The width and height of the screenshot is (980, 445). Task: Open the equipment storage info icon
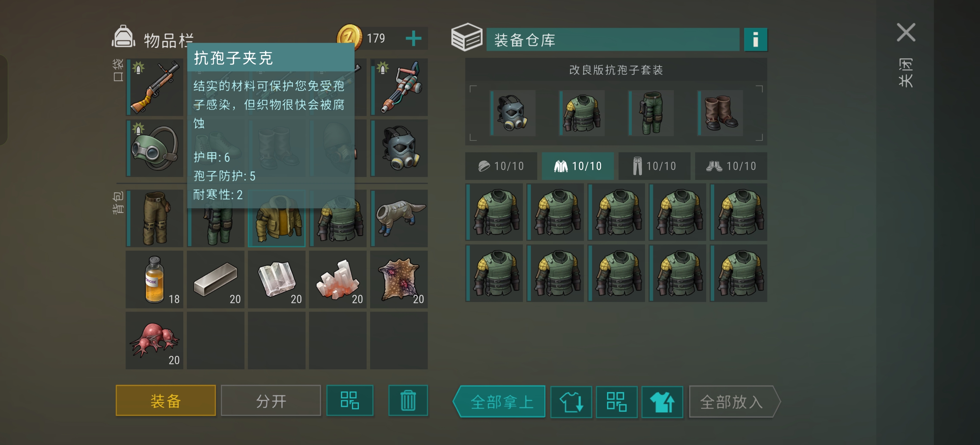point(755,39)
